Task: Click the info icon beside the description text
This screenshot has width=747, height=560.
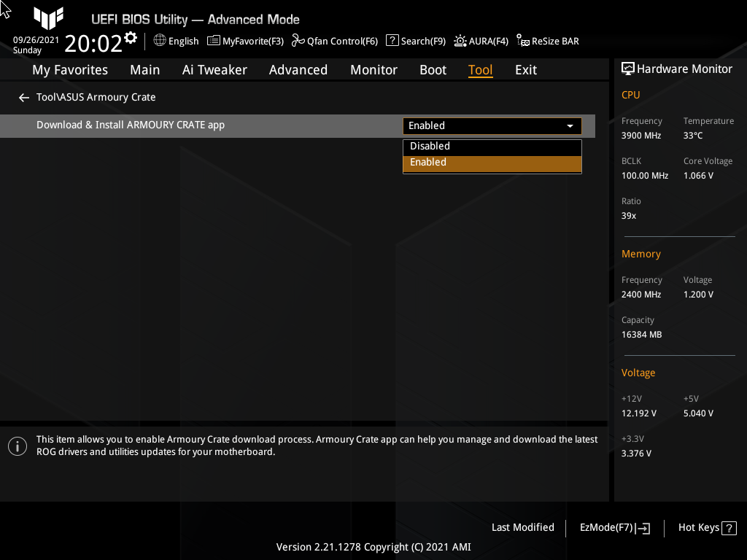Action: pyautogui.click(x=18, y=446)
